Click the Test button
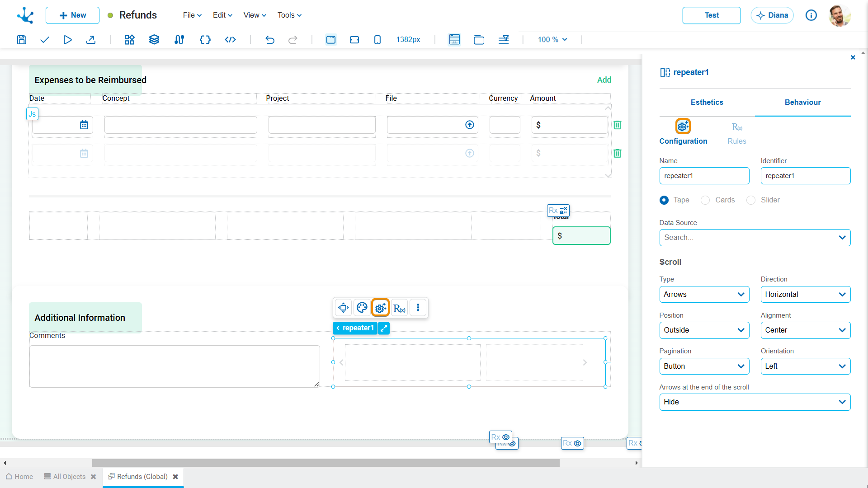Screen dimensions: 868x488 712,15
